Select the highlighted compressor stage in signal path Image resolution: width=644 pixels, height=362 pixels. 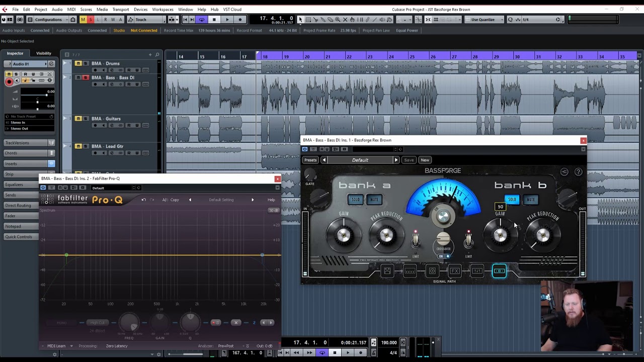coord(500,271)
